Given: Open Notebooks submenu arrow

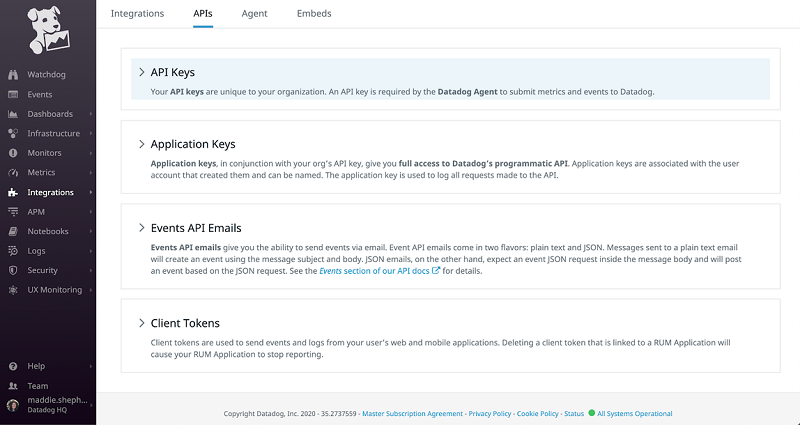Looking at the screenshot, I should (91, 231).
